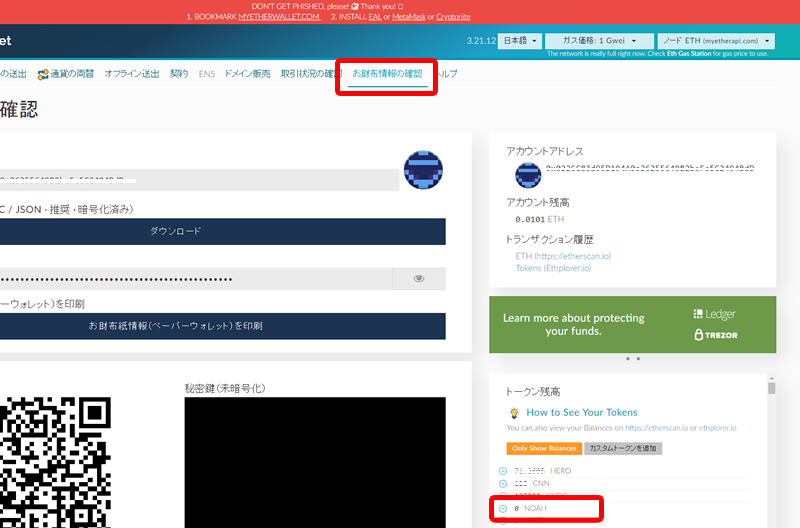Toggle Only Show Balances filter
Viewport: 800px width, 528px height.
coord(544,448)
